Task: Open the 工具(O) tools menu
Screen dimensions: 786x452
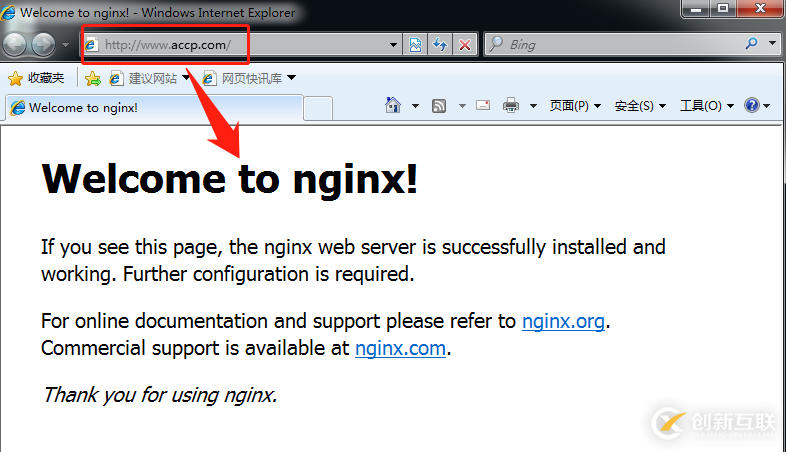Action: click(707, 106)
